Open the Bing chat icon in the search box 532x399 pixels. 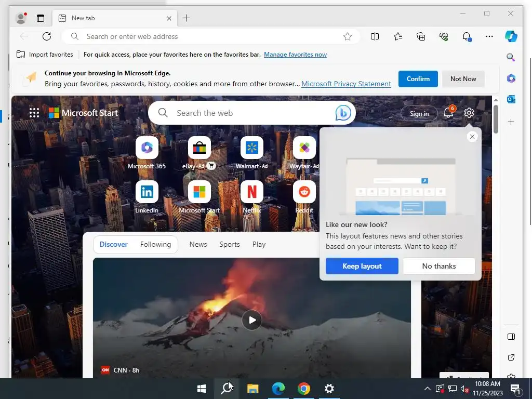[343, 113]
